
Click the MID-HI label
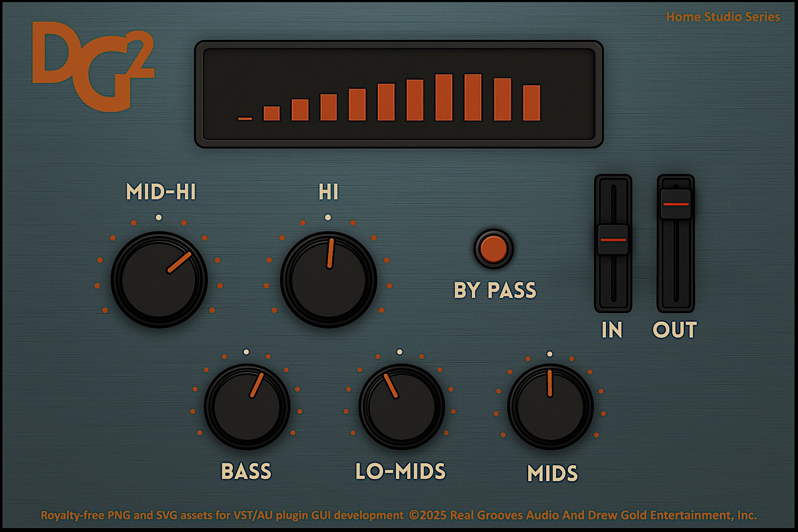[161, 192]
